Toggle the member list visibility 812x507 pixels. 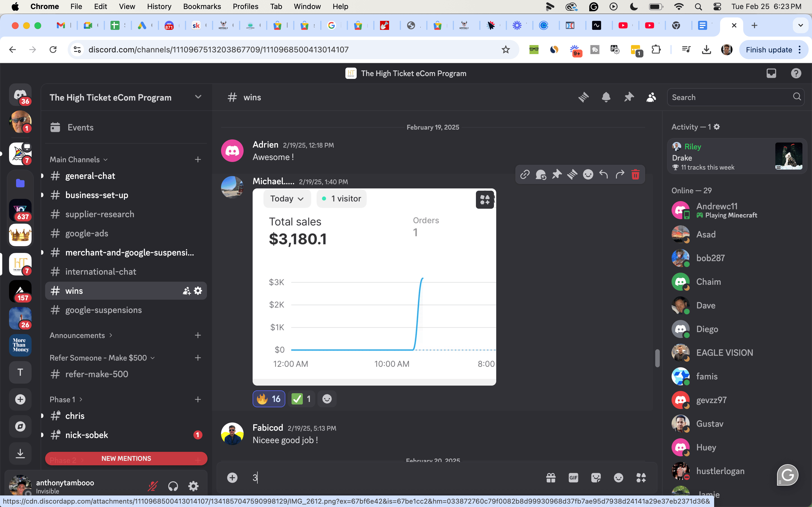(651, 97)
